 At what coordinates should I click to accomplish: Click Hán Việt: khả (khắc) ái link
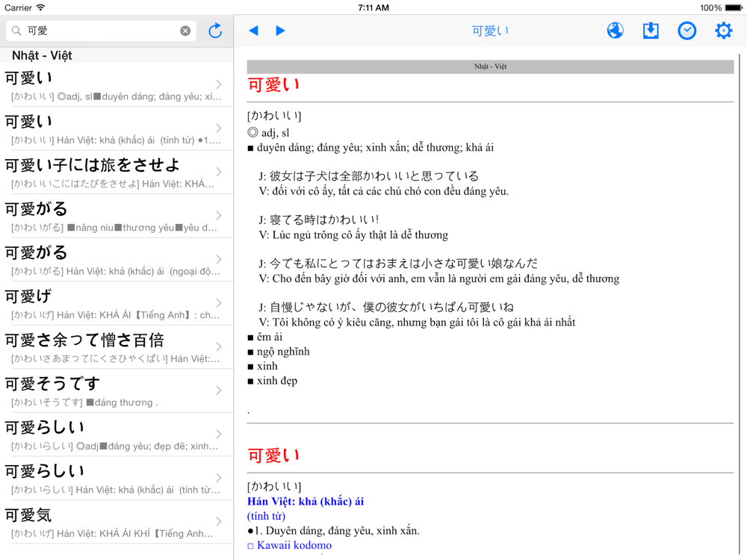[306, 502]
